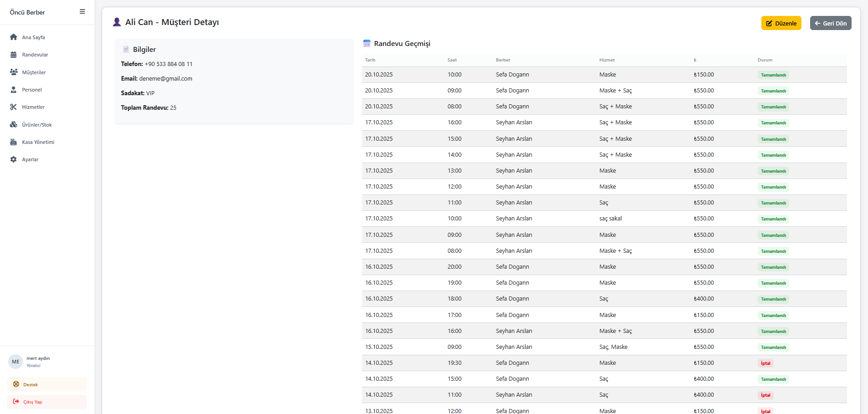Click the Ana Sayfa home icon

point(14,37)
